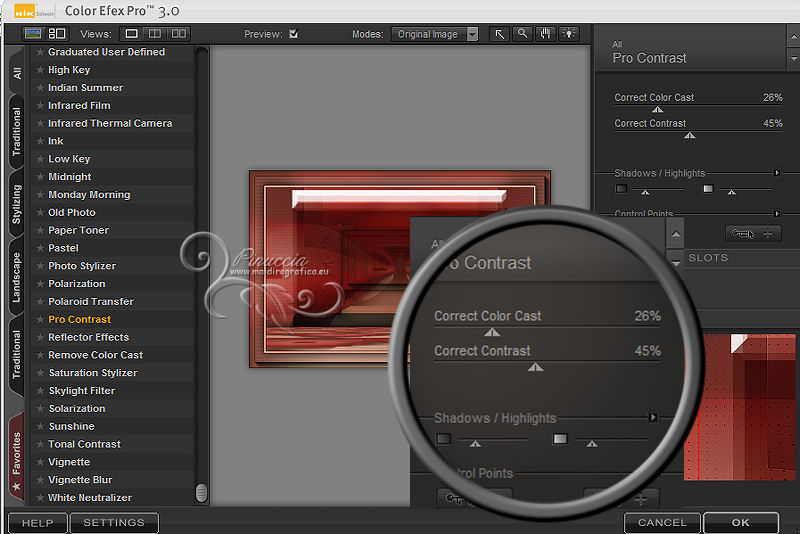Viewport: 800px width, 534px height.
Task: Select the Ink filter
Action: (56, 141)
